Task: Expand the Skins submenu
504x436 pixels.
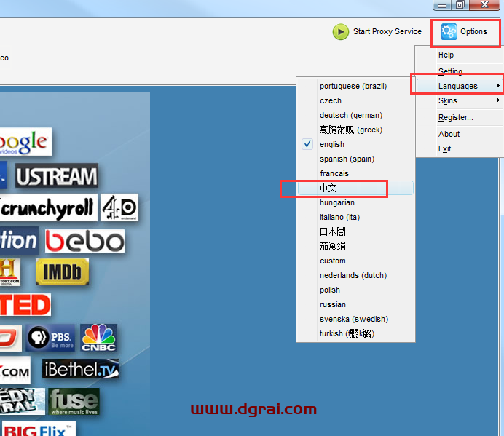Action: (x=448, y=100)
